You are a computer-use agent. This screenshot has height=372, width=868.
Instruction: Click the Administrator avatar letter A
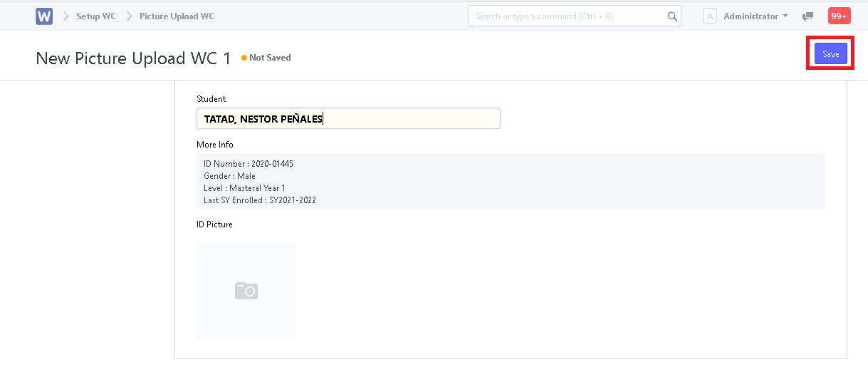pyautogui.click(x=710, y=16)
